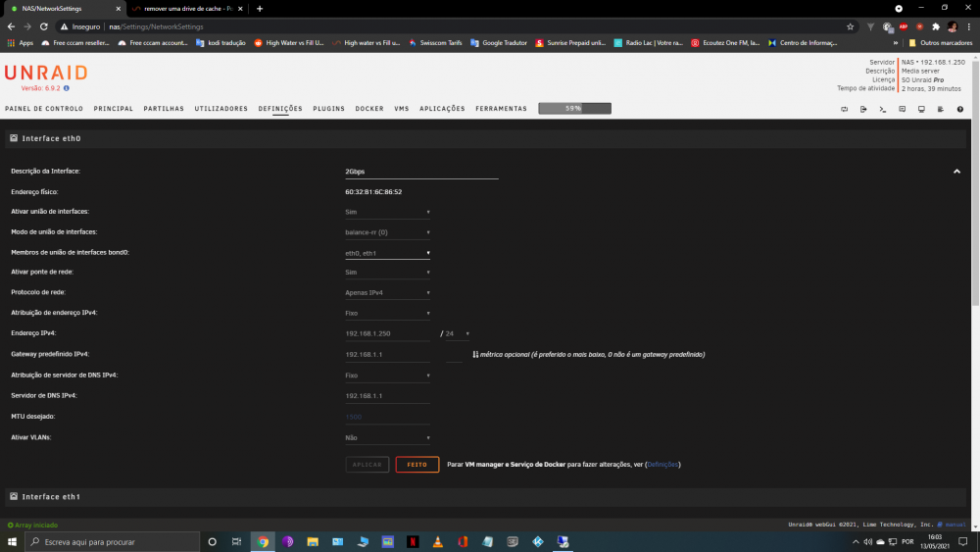This screenshot has width=980, height=552.
Task: Follow the Definições link
Action: point(662,465)
